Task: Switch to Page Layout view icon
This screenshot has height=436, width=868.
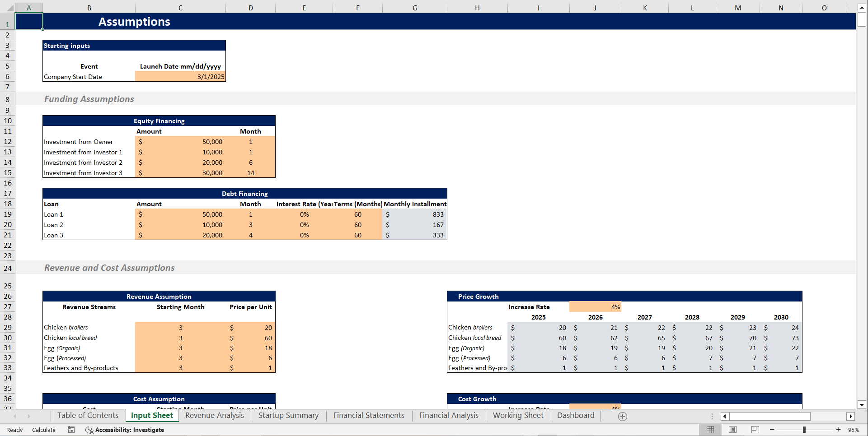Action: [732, 429]
